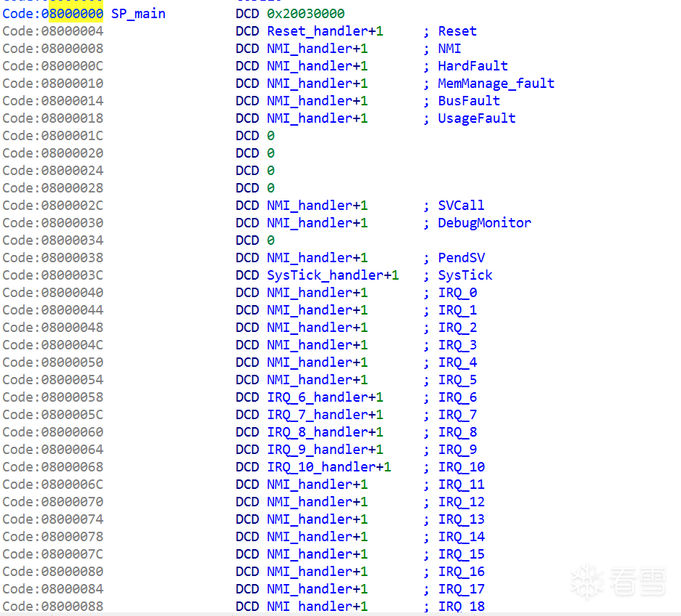Jump to the IRQ_7_handler+1 reference
The height and width of the screenshot is (616, 681).
pyautogui.click(x=325, y=415)
